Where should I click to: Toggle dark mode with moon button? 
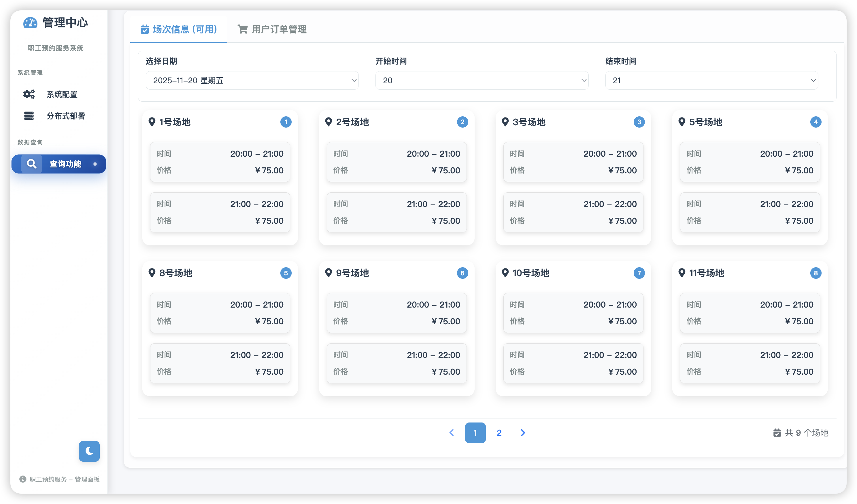tap(89, 451)
